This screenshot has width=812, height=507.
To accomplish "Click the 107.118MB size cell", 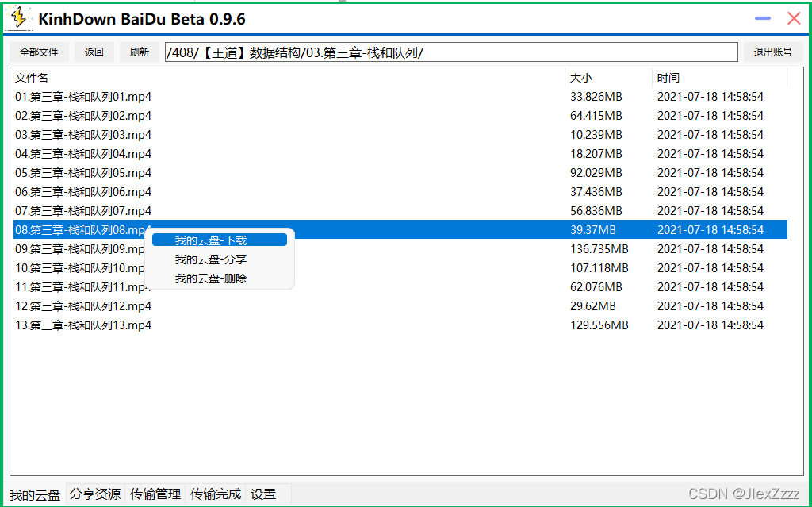I will pyautogui.click(x=599, y=268).
